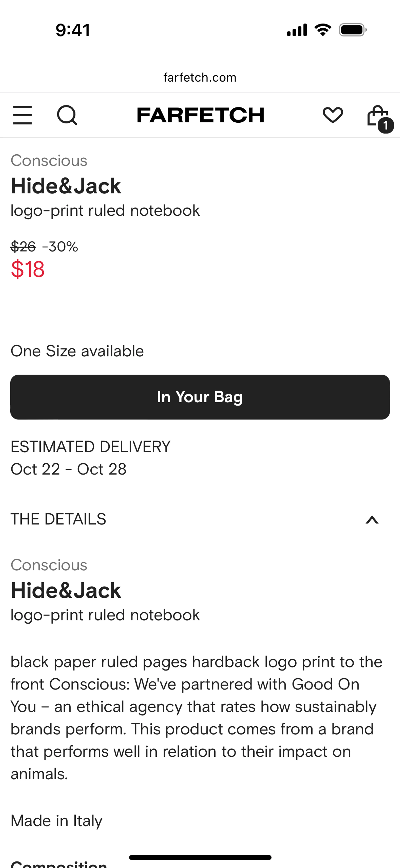Tap the red $18 sale price
Image resolution: width=400 pixels, height=868 pixels.
28,269
